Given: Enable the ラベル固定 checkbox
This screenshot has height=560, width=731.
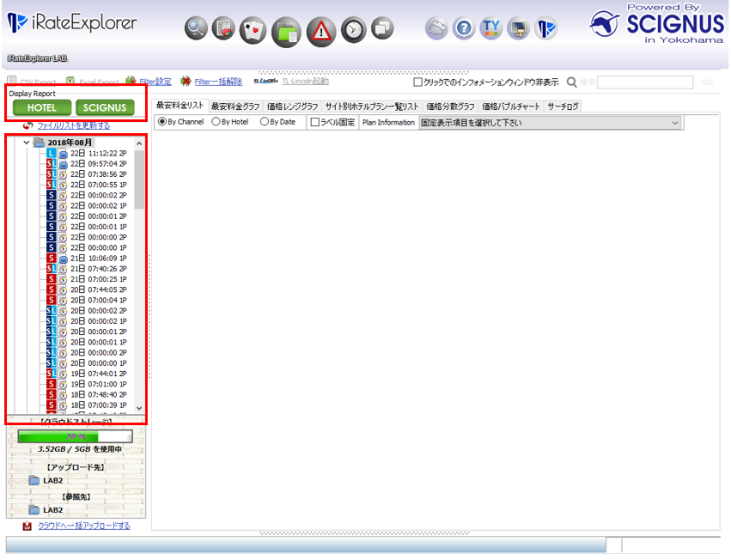Looking at the screenshot, I should coord(315,123).
